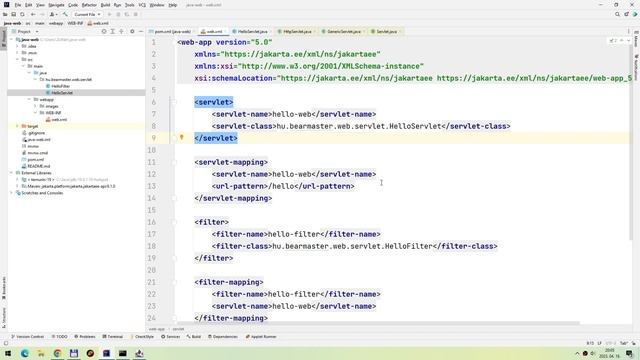Open Project panel settings gear
The image size is (640, 360).
tap(132, 31)
